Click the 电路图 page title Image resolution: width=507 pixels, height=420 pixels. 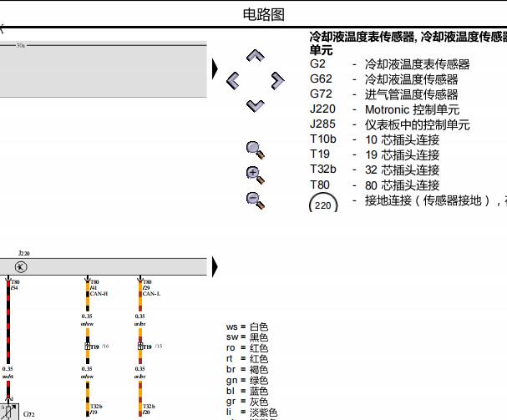click(264, 14)
